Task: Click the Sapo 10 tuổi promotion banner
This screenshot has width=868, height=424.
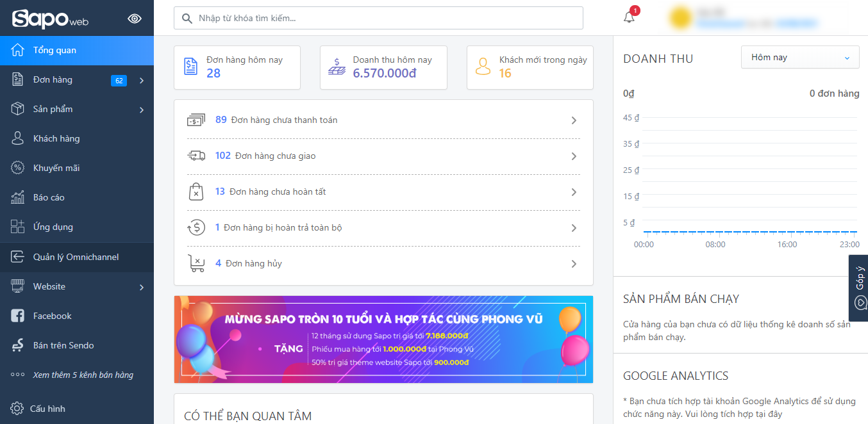Action: (383, 339)
